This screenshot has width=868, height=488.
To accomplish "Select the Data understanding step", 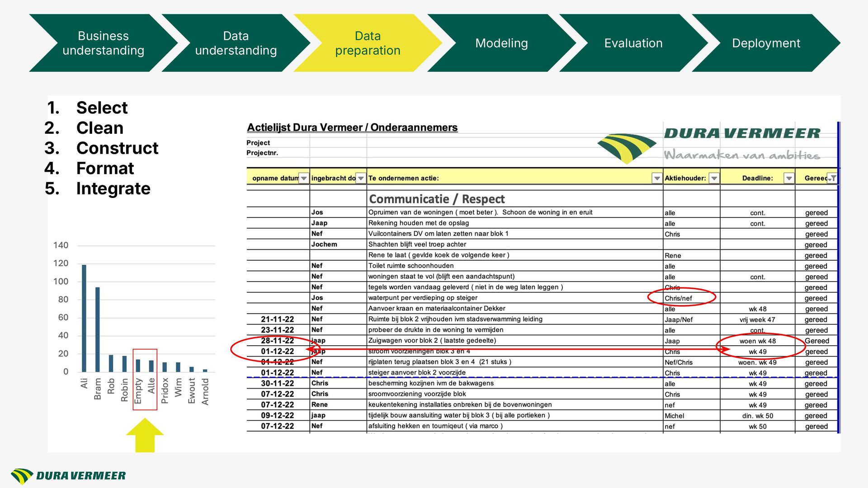I will [236, 43].
